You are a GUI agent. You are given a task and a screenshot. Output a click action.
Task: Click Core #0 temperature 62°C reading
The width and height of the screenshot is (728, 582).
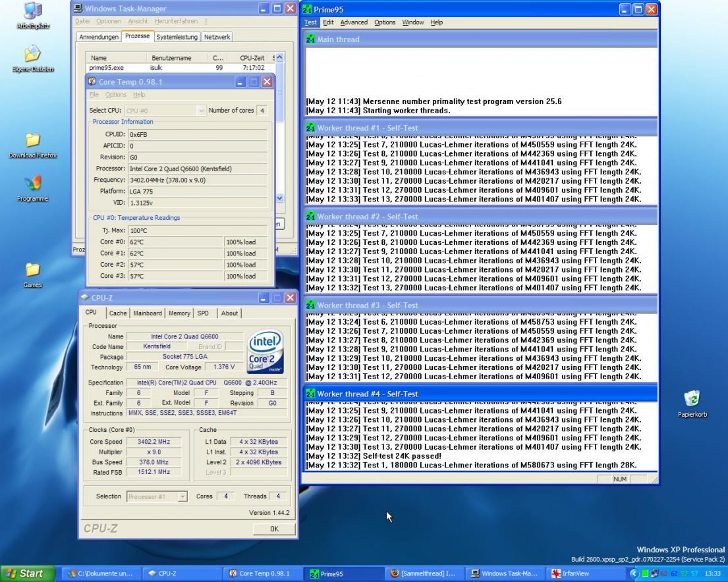pos(175,242)
